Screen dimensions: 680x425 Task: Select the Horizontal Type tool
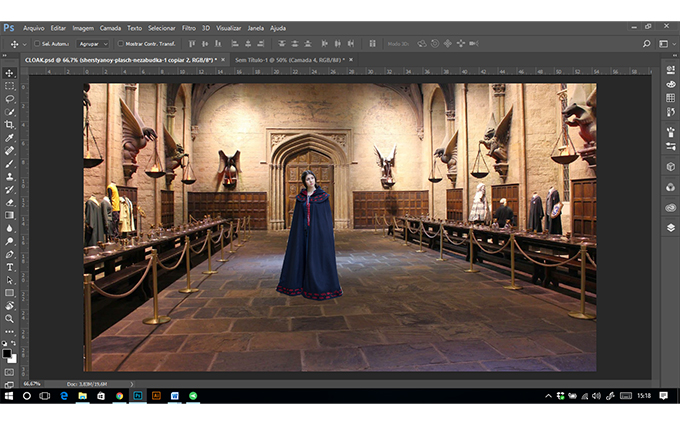[9, 267]
